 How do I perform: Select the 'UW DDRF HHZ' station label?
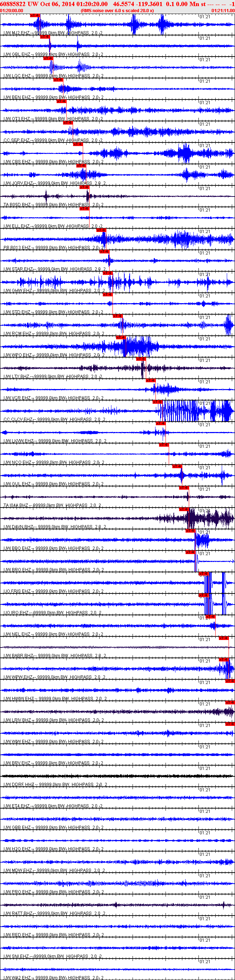coord(19,785)
